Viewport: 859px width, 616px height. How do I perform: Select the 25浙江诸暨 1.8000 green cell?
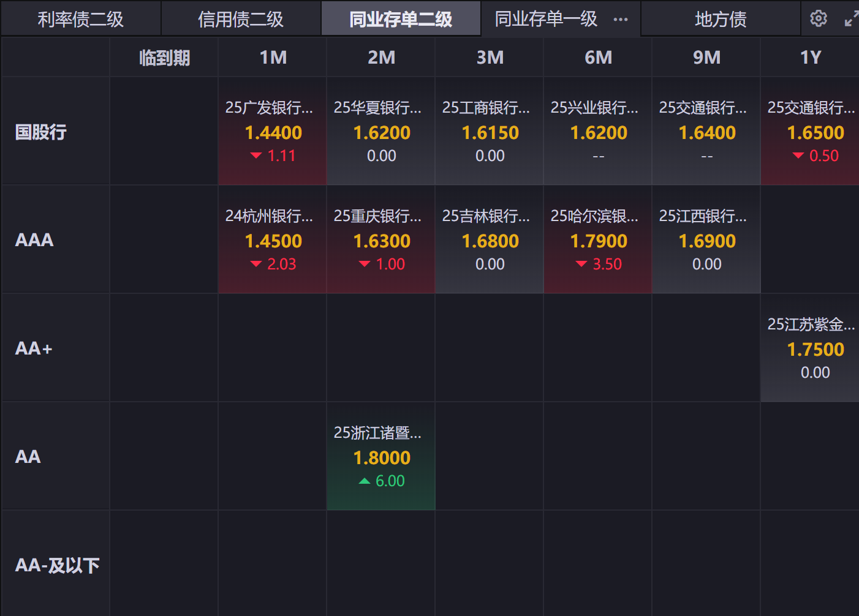click(381, 457)
